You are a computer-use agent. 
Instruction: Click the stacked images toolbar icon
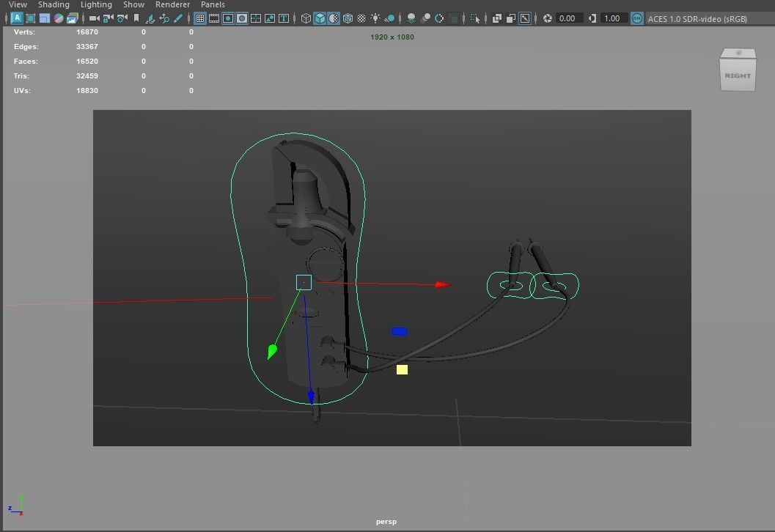pyautogui.click(x=72, y=18)
